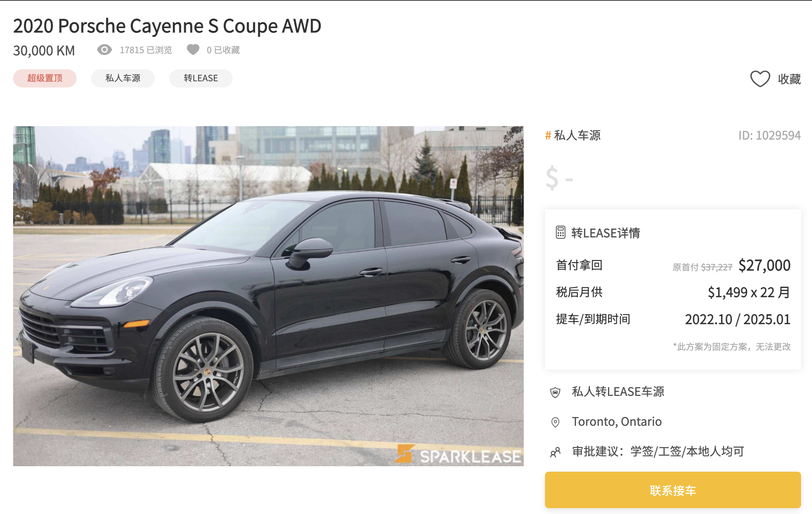Screen dimensions: 812x514
Task: Select the 转LEASE tag pill
Action: click(x=201, y=78)
